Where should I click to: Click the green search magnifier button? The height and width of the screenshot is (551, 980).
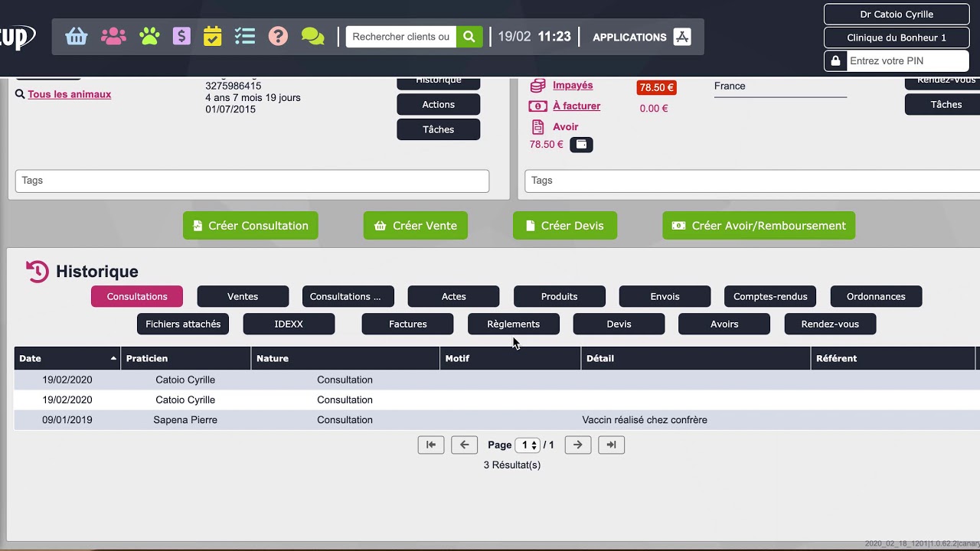469,37
